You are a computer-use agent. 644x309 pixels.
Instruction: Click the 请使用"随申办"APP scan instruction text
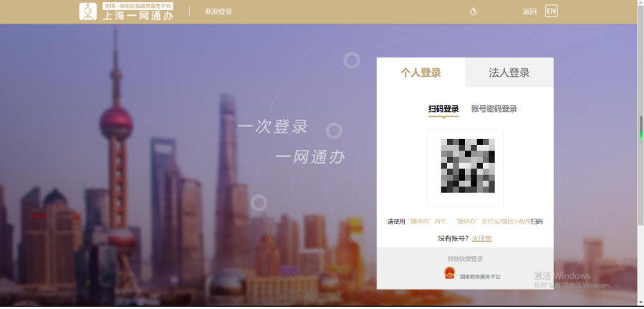click(x=465, y=222)
